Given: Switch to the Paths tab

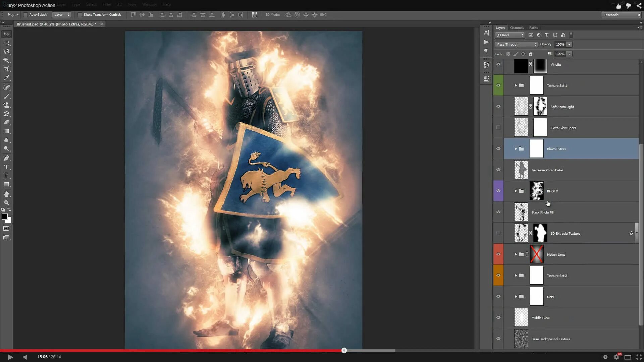Looking at the screenshot, I should click(533, 28).
